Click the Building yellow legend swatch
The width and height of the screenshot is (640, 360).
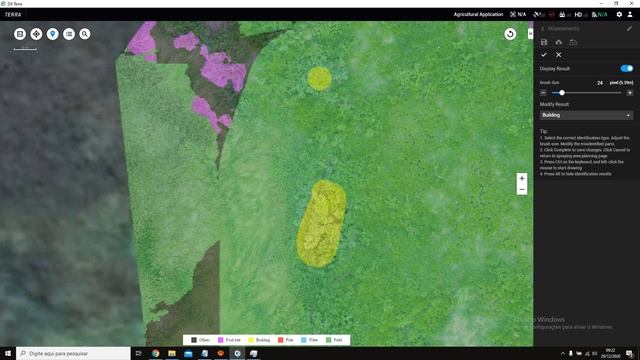point(251,340)
